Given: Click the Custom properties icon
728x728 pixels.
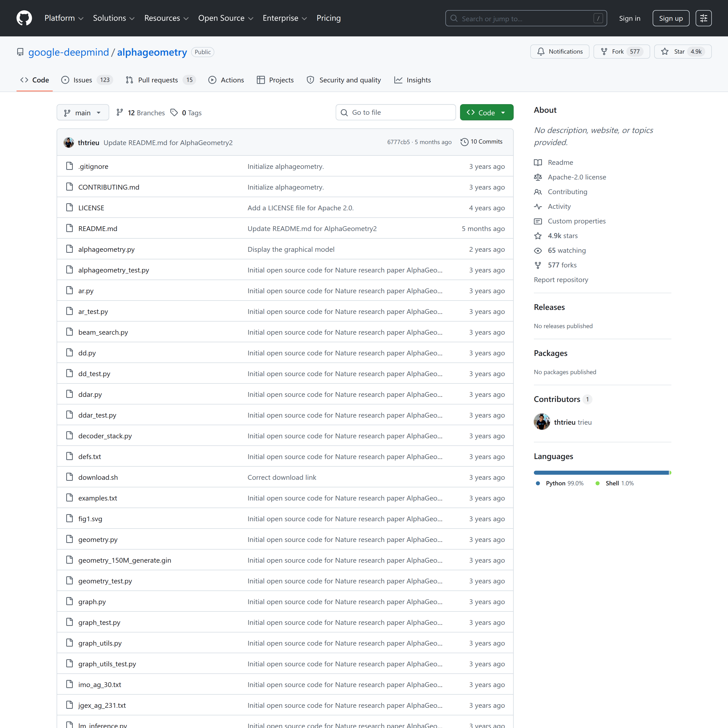Looking at the screenshot, I should pyautogui.click(x=538, y=221).
